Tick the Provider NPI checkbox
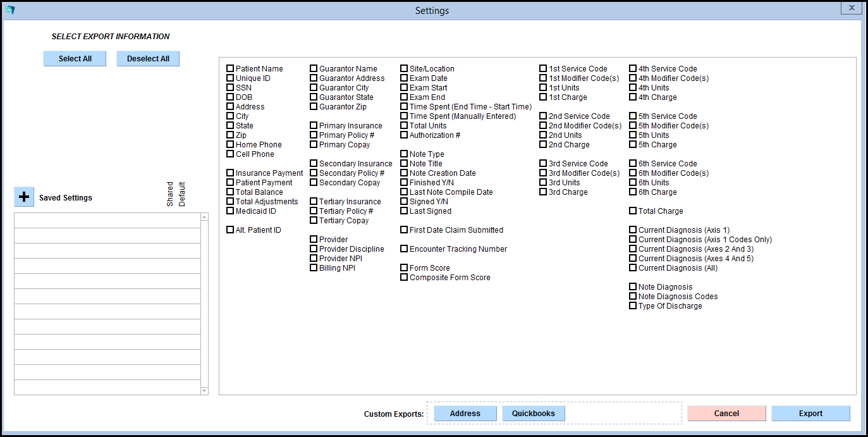The height and width of the screenshot is (437, 868). 314,258
